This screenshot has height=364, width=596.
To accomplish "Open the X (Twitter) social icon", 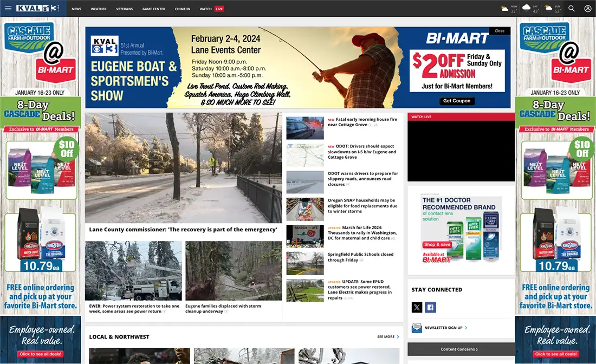I will click(x=417, y=307).
